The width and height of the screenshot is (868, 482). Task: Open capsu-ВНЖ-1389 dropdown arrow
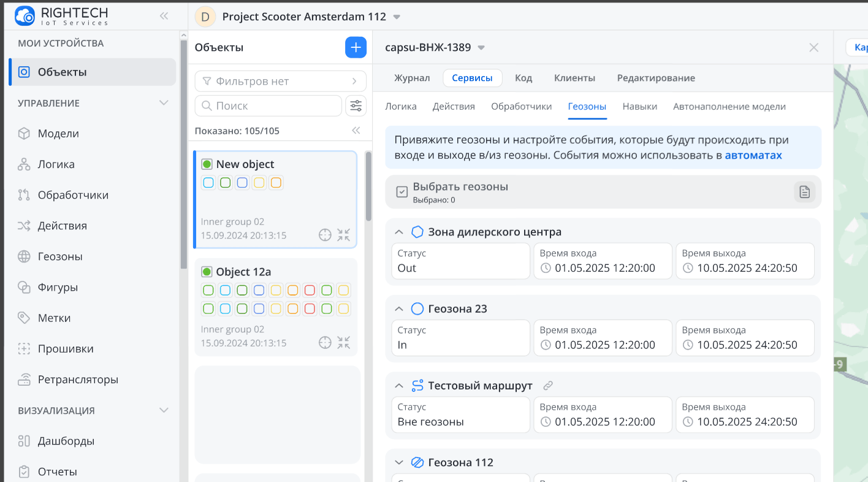click(x=481, y=48)
